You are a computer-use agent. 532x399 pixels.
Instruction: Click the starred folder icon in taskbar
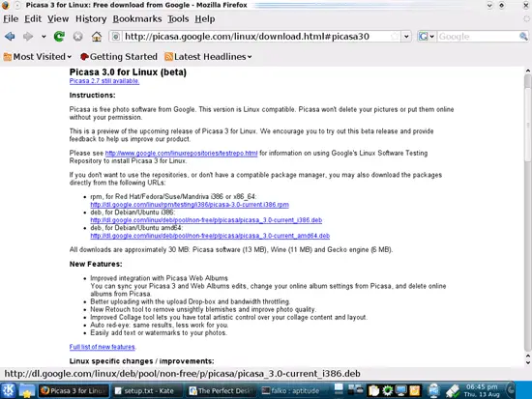(27, 390)
